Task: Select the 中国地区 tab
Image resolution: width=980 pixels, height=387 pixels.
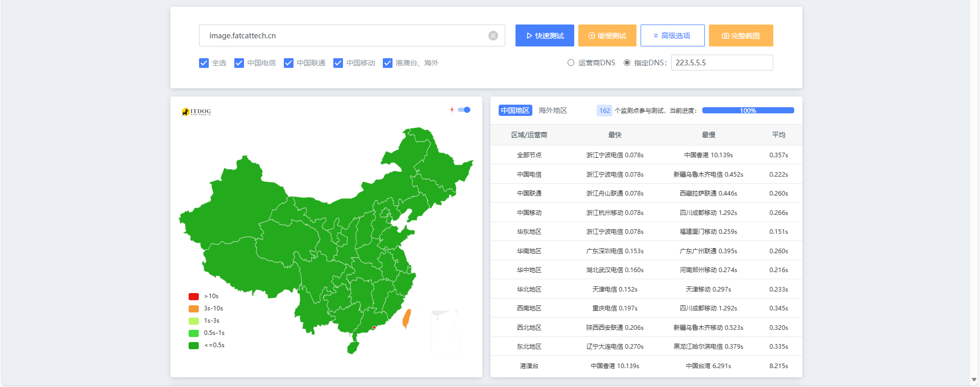Action: coord(515,110)
